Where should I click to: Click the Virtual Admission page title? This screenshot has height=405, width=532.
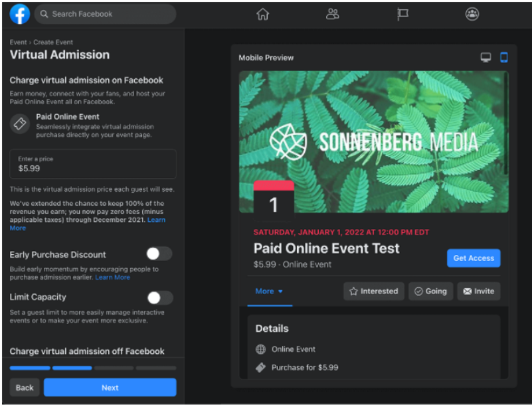point(59,54)
